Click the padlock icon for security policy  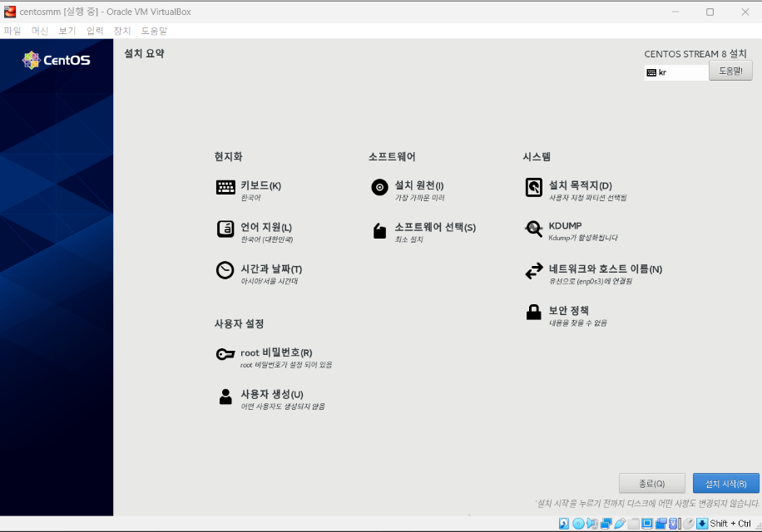point(533,312)
